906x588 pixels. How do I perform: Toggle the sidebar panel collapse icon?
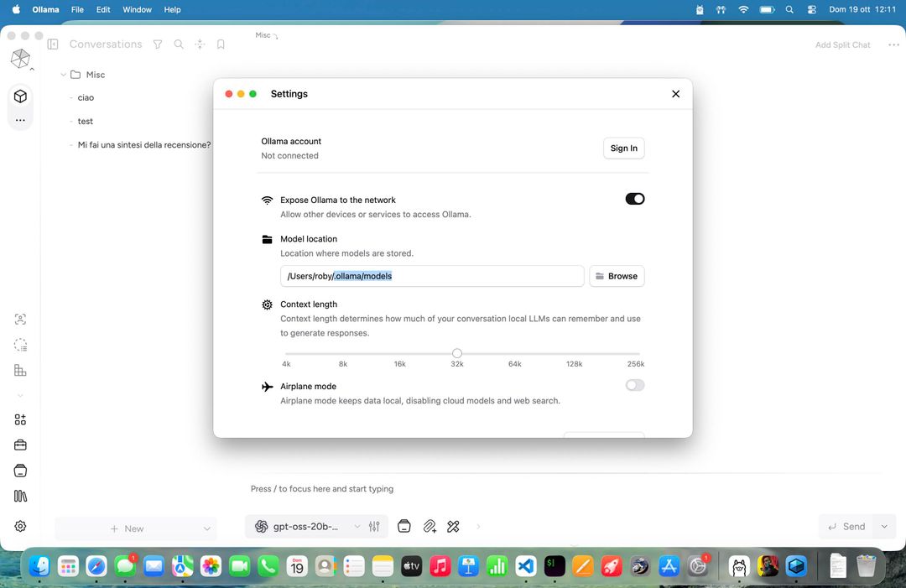[x=53, y=44]
